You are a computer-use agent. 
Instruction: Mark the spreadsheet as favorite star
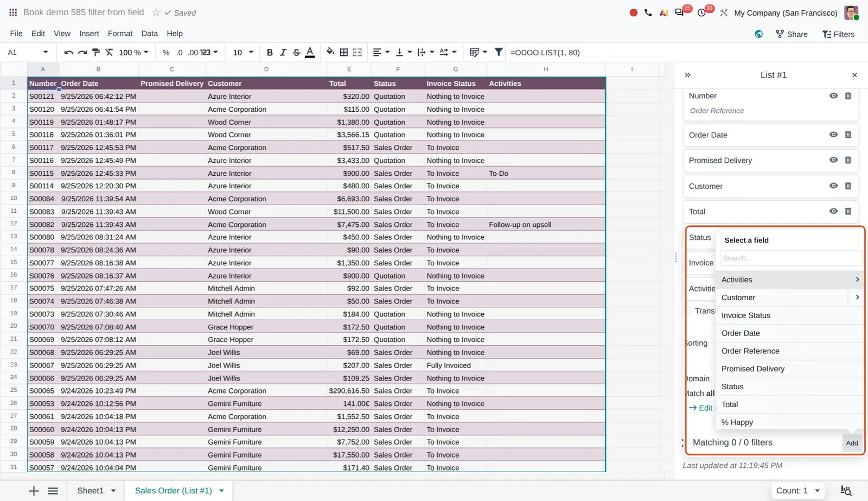(x=156, y=12)
